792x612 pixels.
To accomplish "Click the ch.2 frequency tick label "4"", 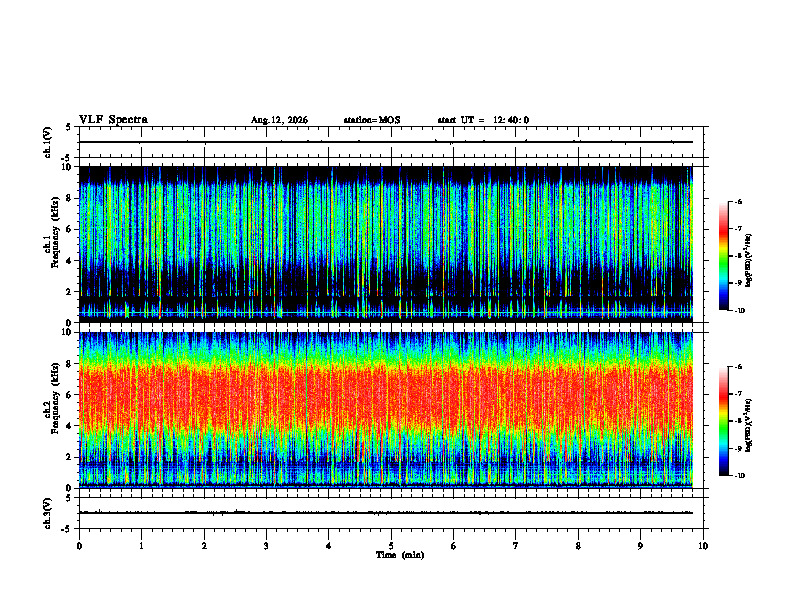I will point(69,426).
